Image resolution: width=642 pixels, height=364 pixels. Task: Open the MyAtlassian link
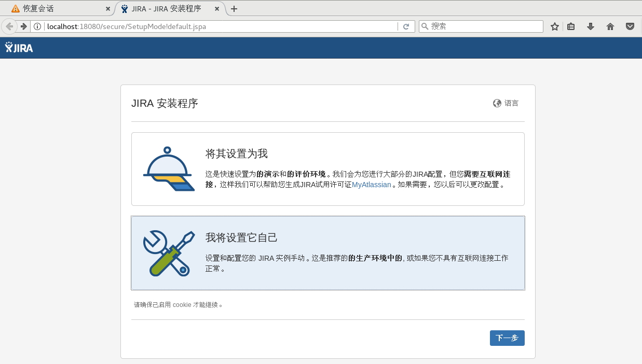coord(372,185)
